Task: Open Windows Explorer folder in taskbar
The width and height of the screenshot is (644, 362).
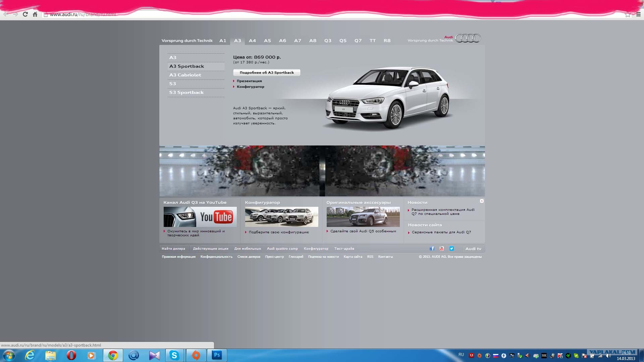Action: point(50,355)
